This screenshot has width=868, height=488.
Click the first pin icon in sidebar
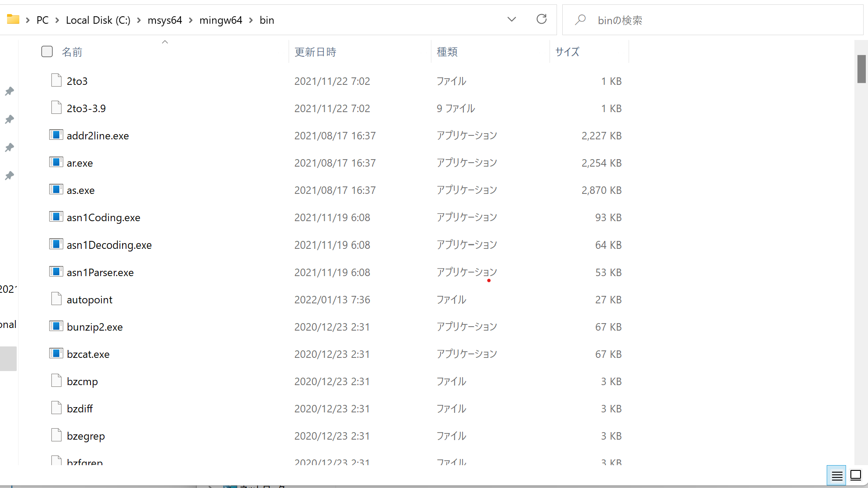pos(9,91)
